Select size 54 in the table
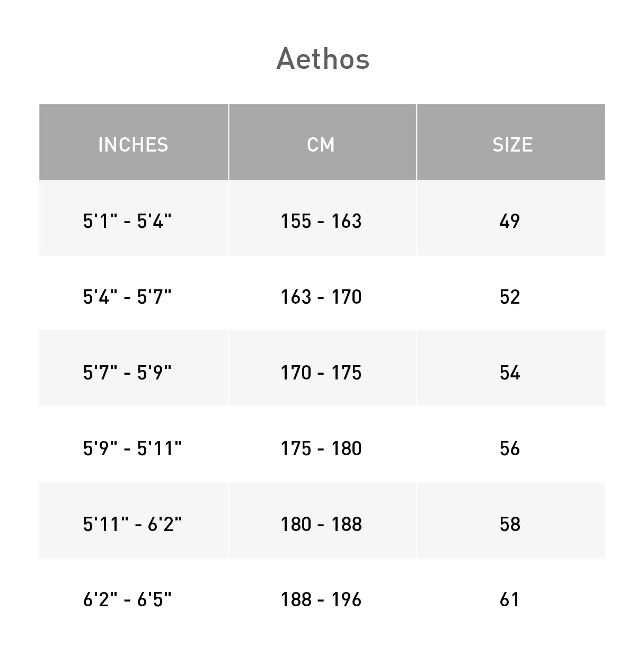Image resolution: width=636 pixels, height=672 pixels. pyautogui.click(x=510, y=373)
